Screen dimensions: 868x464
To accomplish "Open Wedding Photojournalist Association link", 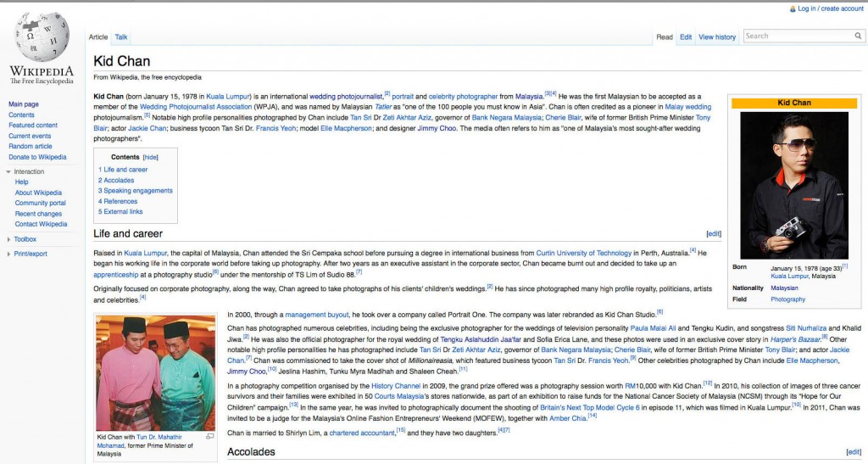I will click(196, 107).
